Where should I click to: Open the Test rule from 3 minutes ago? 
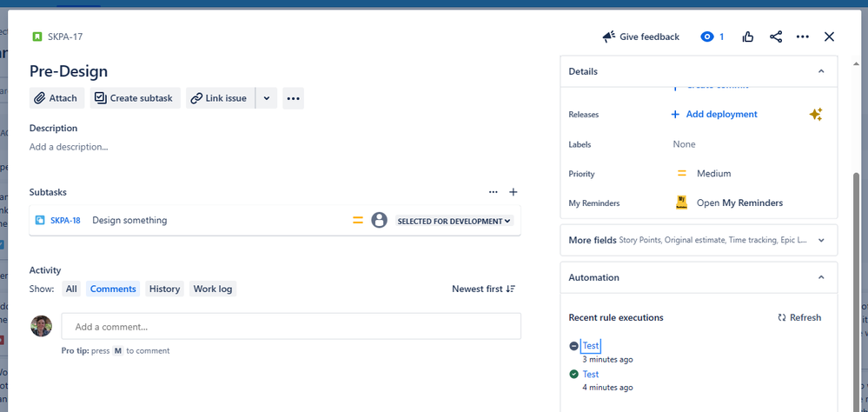[591, 346]
